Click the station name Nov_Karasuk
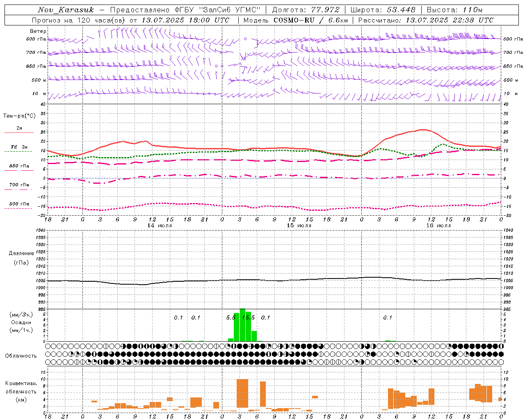The height and width of the screenshot is (420, 525). (66, 10)
